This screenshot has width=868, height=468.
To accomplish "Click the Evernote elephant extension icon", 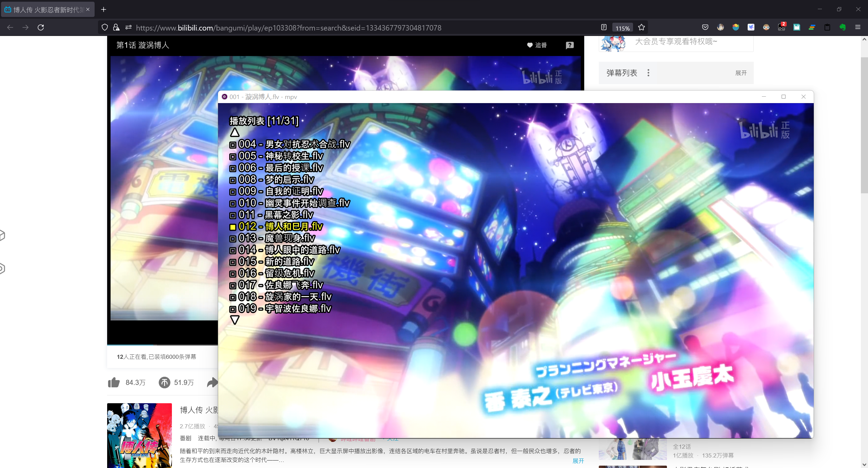I will coord(843,27).
